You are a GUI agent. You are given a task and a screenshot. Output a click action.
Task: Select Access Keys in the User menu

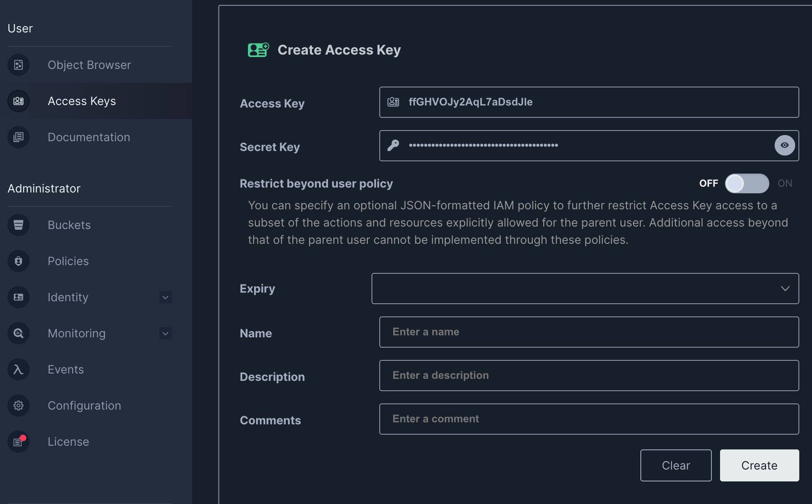[x=81, y=101]
